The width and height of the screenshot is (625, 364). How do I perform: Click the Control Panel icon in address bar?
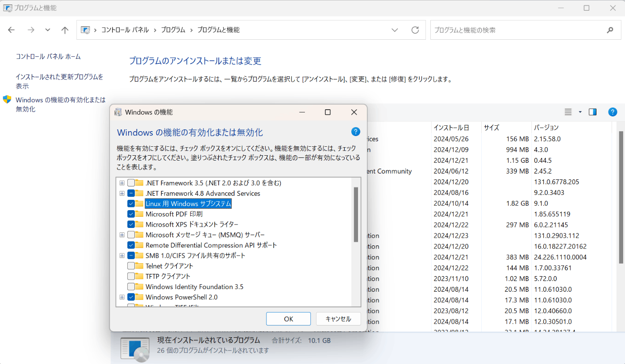[x=85, y=30]
